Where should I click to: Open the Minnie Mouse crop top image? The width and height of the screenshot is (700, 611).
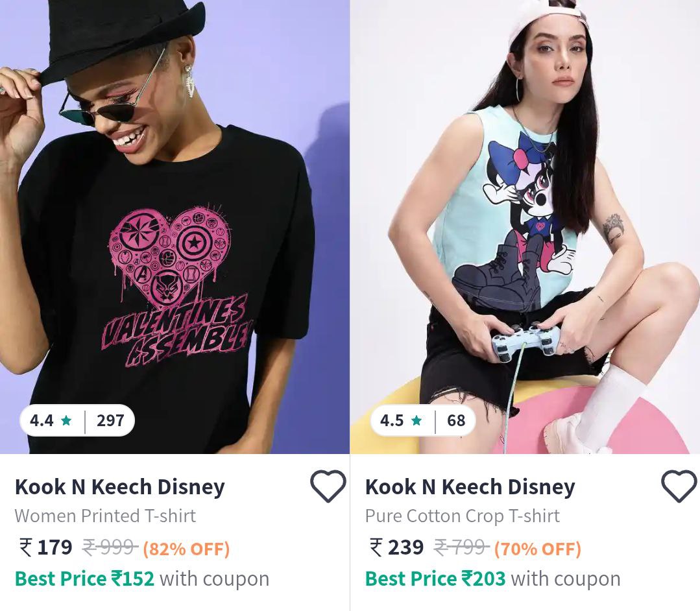525,227
